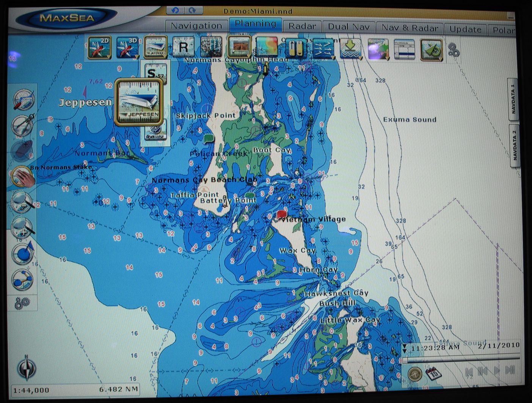Expand the NAVDATA 1 side panel

point(513,99)
